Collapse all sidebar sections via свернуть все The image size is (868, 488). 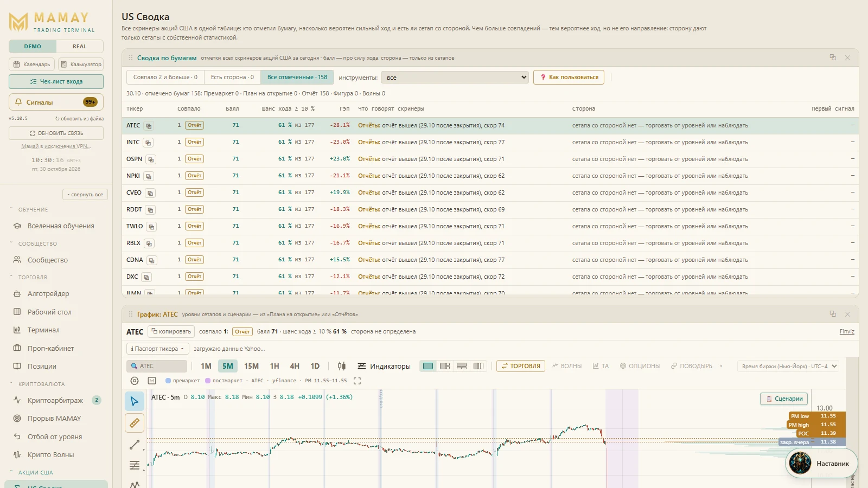85,195
